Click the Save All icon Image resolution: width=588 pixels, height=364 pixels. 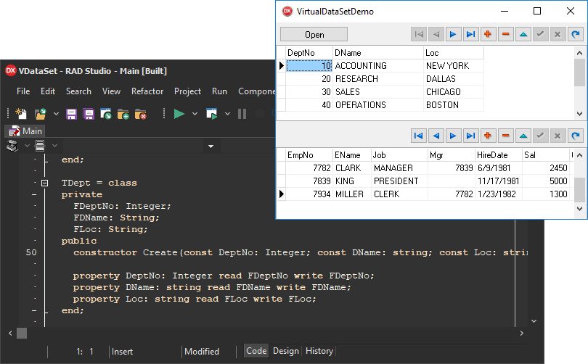(x=89, y=114)
